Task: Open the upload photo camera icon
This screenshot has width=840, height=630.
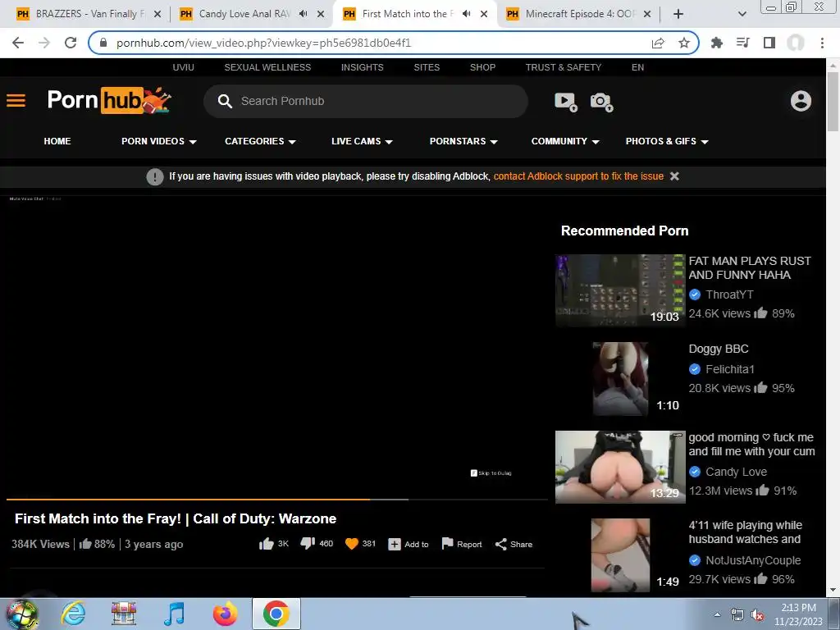Action: point(601,101)
